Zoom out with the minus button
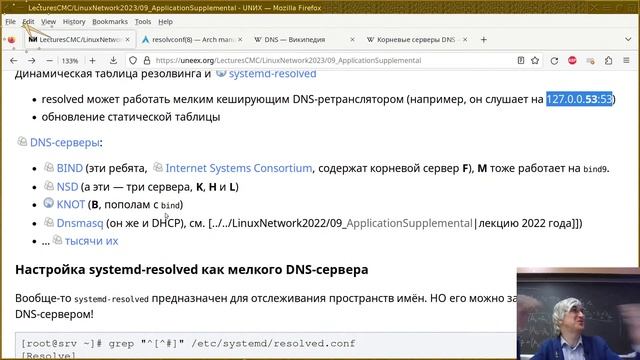 49,60
